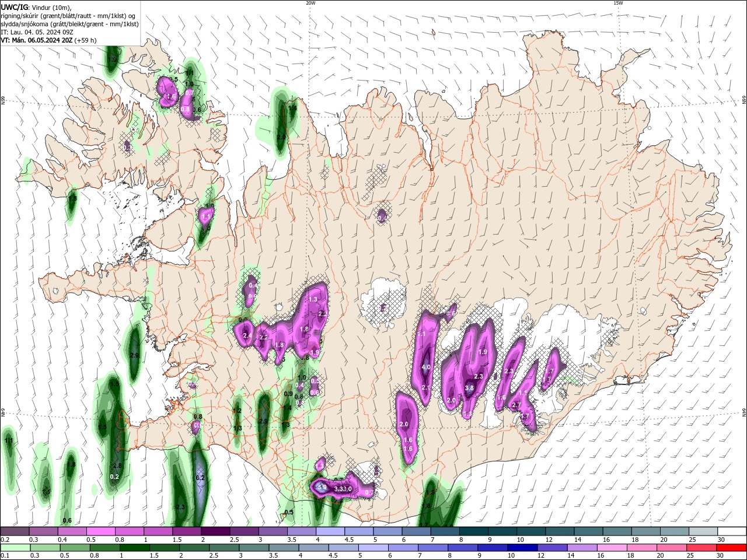Click the '2.5' label under the rain scale
Screen dimensions: 747x560
(214, 556)
